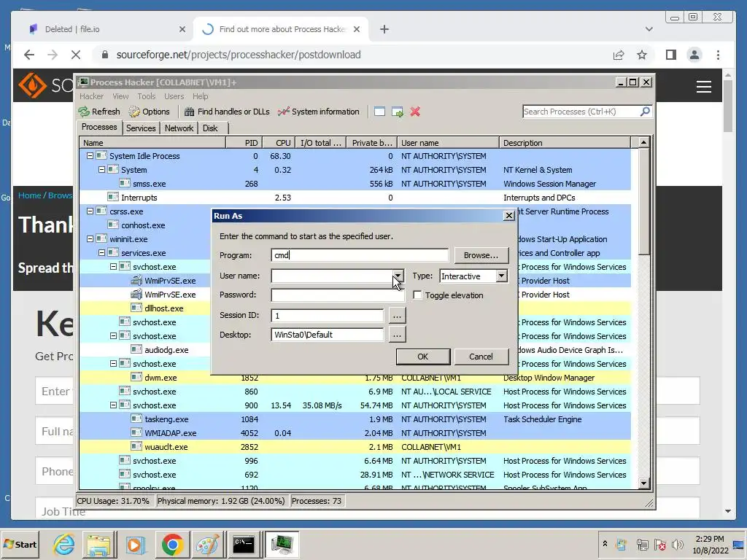The image size is (747, 560).
Task: Show hidden system tray icons
Action: coord(605,543)
